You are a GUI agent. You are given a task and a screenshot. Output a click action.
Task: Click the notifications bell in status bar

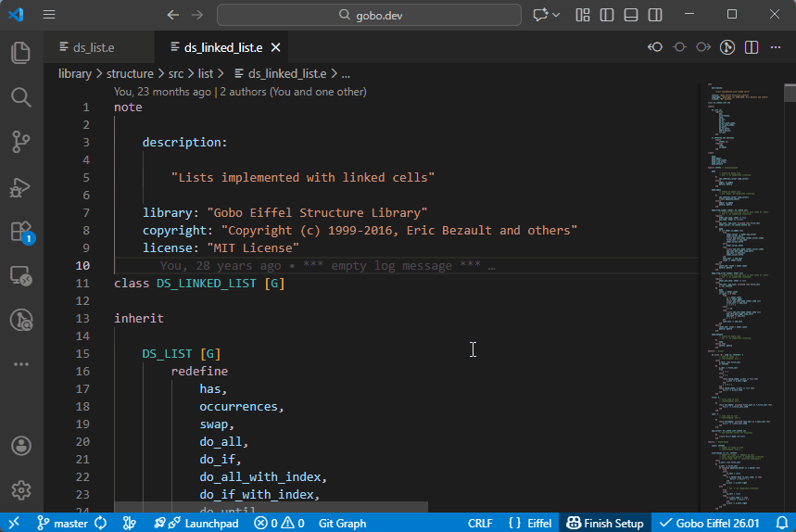pos(781,523)
